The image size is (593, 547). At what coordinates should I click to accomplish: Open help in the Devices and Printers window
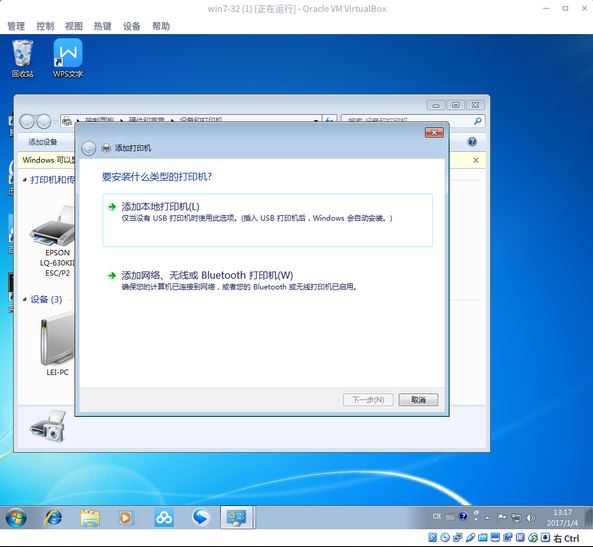(x=472, y=142)
